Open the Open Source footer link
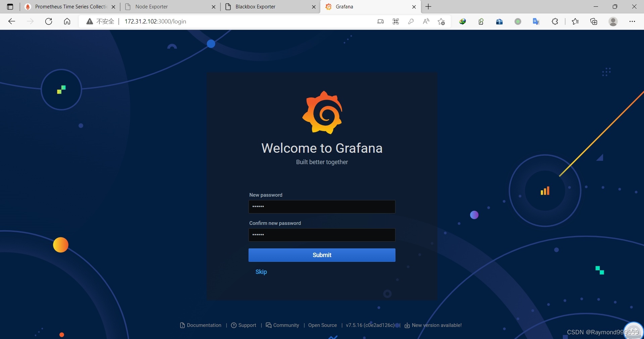The height and width of the screenshot is (339, 644). [322, 325]
